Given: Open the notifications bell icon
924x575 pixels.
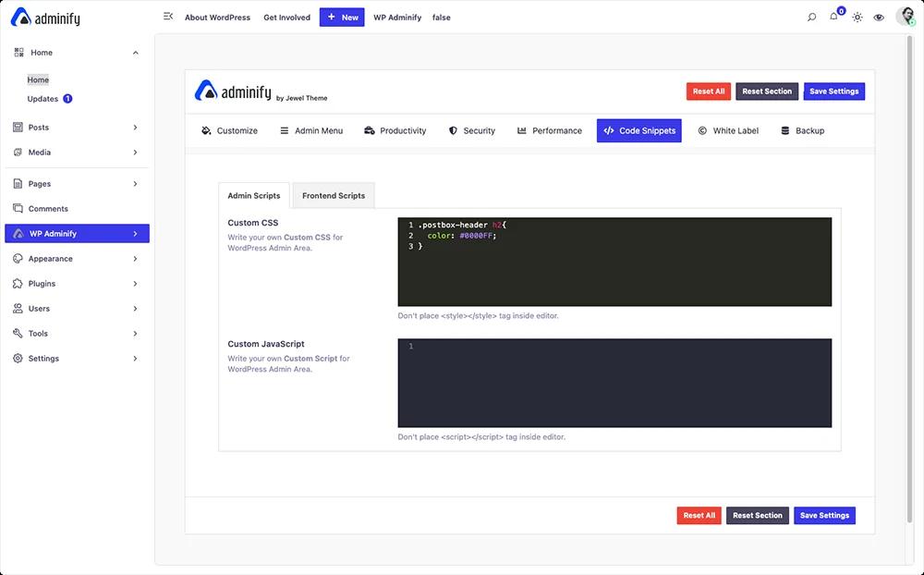Looking at the screenshot, I should pos(833,17).
